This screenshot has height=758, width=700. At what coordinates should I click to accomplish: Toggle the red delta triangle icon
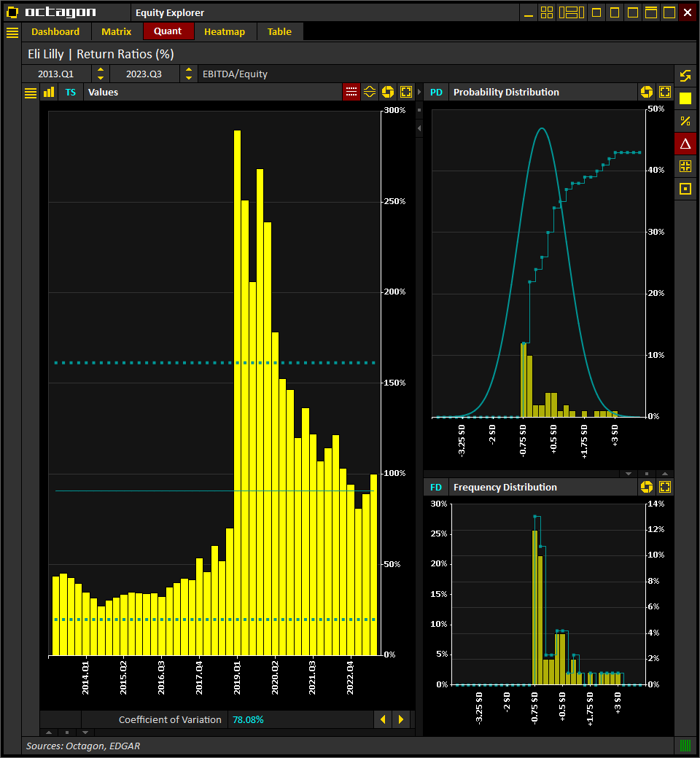pyautogui.click(x=685, y=144)
